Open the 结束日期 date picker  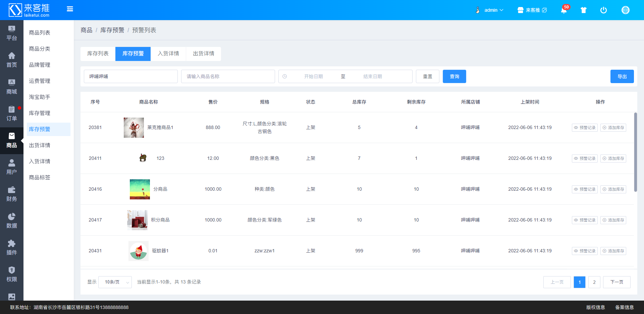(x=373, y=76)
